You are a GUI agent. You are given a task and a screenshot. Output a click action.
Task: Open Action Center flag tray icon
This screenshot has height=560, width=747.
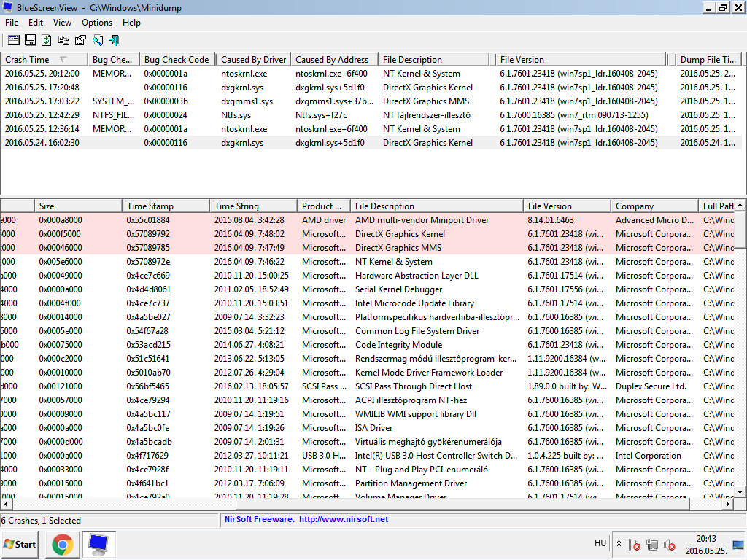(634, 545)
